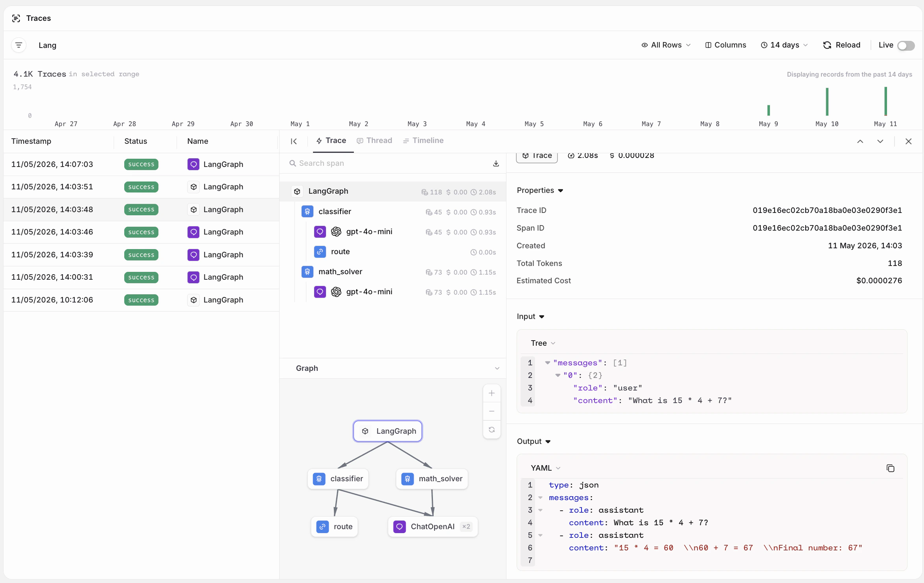Click the math_solver agent icon in span tree
The image size is (924, 583).
tap(307, 272)
